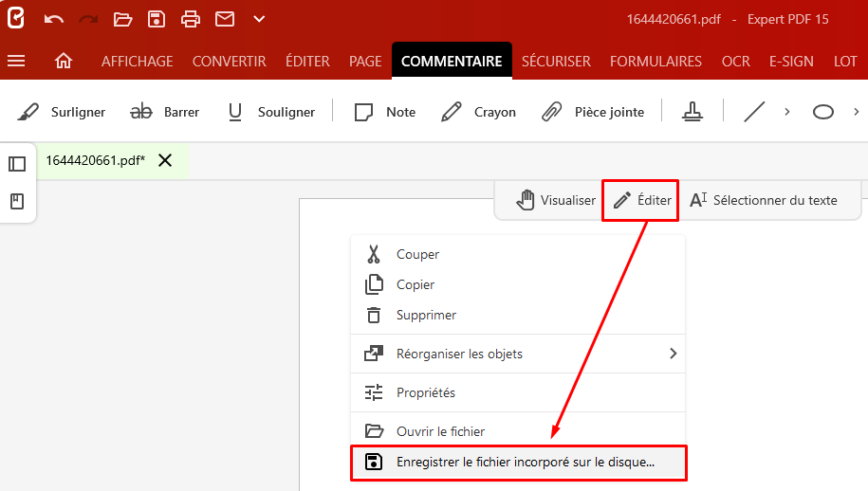The image size is (868, 491).
Task: Choose Ouvrir le fichier
Action: (x=518, y=431)
